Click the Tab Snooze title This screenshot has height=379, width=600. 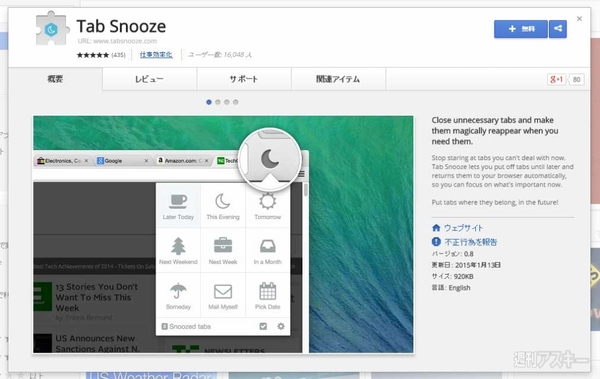coord(121,26)
